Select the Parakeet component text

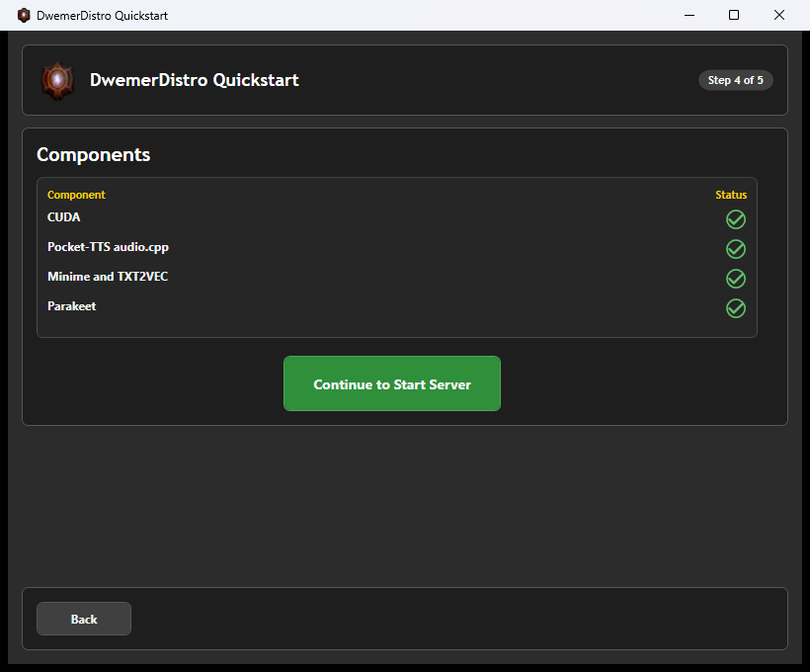click(x=72, y=306)
